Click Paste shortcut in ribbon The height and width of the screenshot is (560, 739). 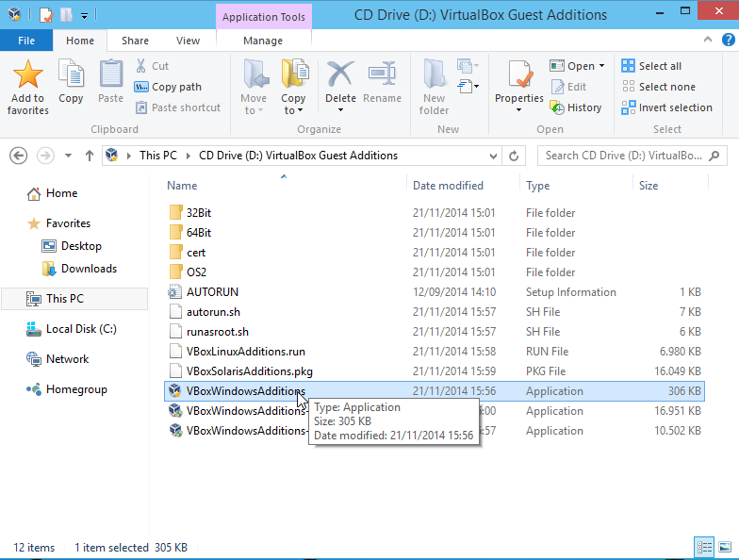(178, 107)
